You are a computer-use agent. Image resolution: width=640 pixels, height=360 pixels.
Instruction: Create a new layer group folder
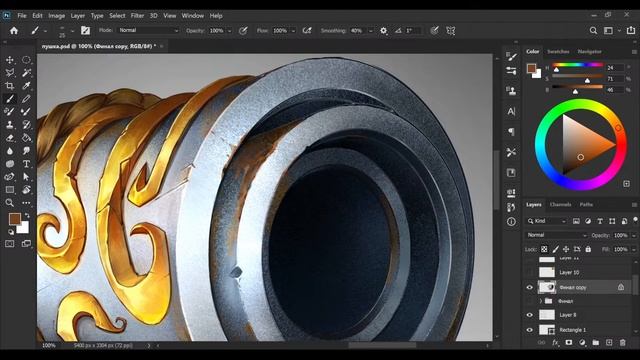tap(596, 342)
